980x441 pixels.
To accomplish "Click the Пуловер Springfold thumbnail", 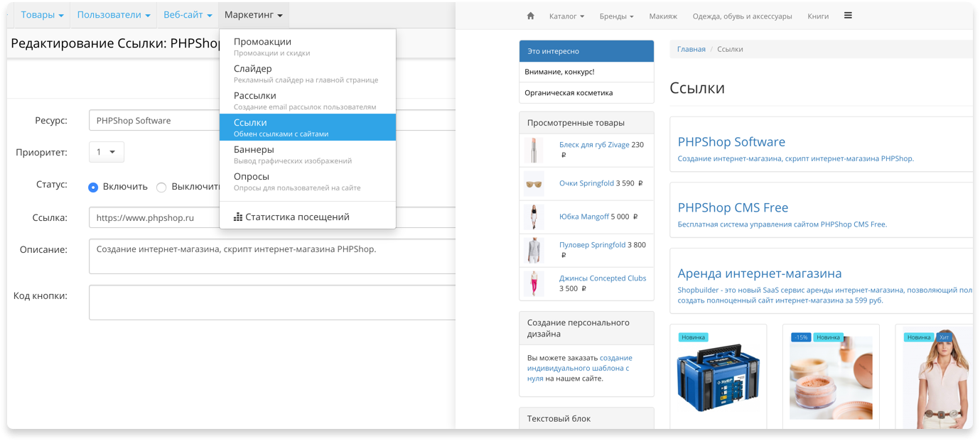I will click(534, 250).
